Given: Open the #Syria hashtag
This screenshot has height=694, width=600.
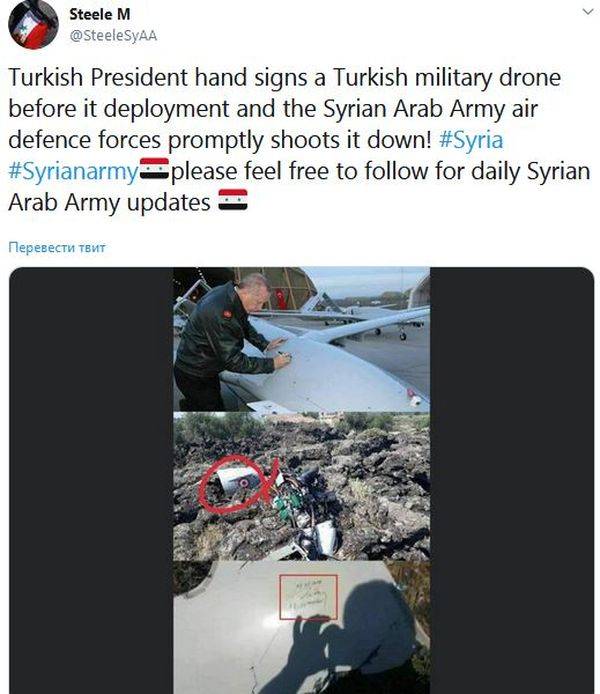Looking at the screenshot, I should (x=471, y=140).
